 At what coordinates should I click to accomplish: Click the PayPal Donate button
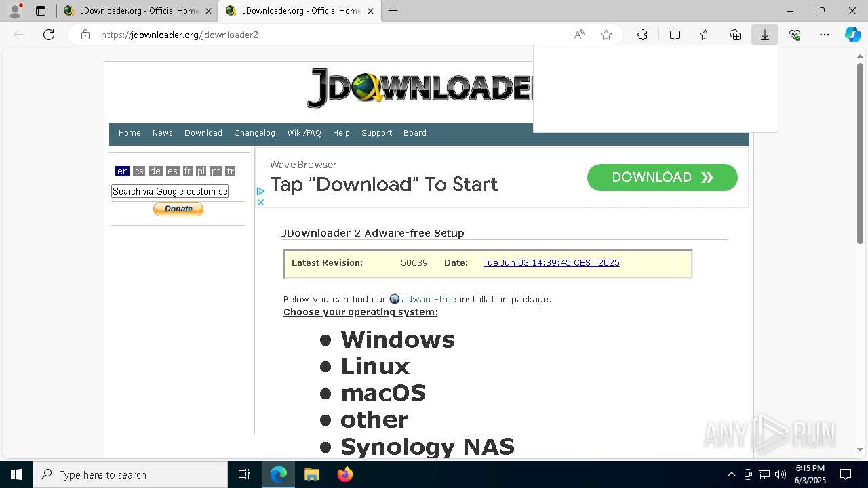pos(178,209)
